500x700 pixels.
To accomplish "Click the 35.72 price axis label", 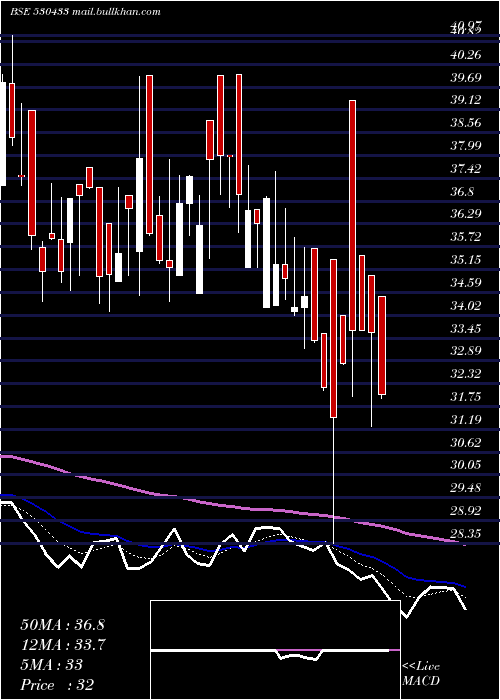I will coord(466,237).
